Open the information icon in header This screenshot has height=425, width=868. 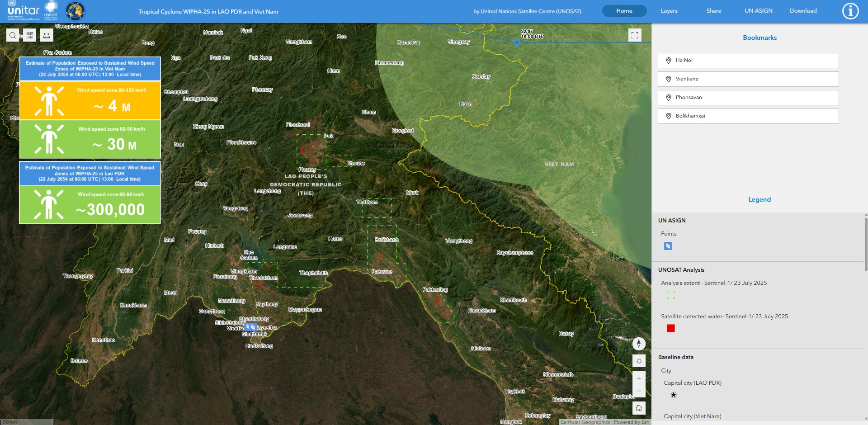click(x=850, y=11)
